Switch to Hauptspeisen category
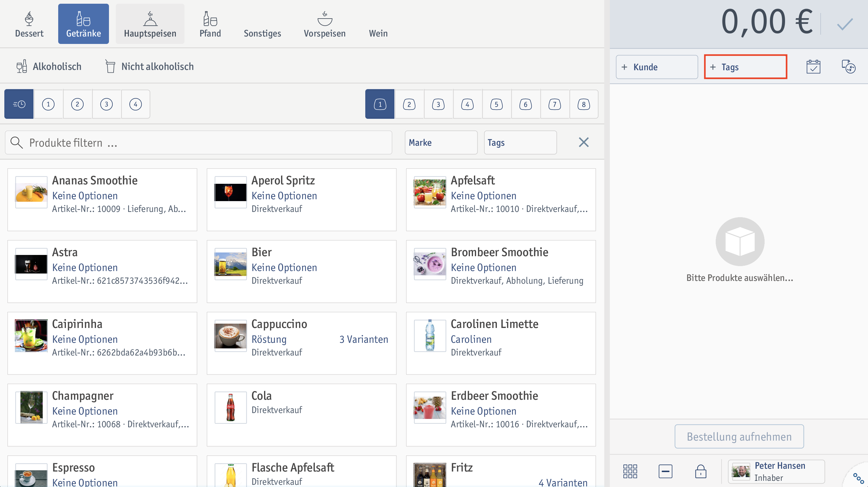 [x=150, y=24]
